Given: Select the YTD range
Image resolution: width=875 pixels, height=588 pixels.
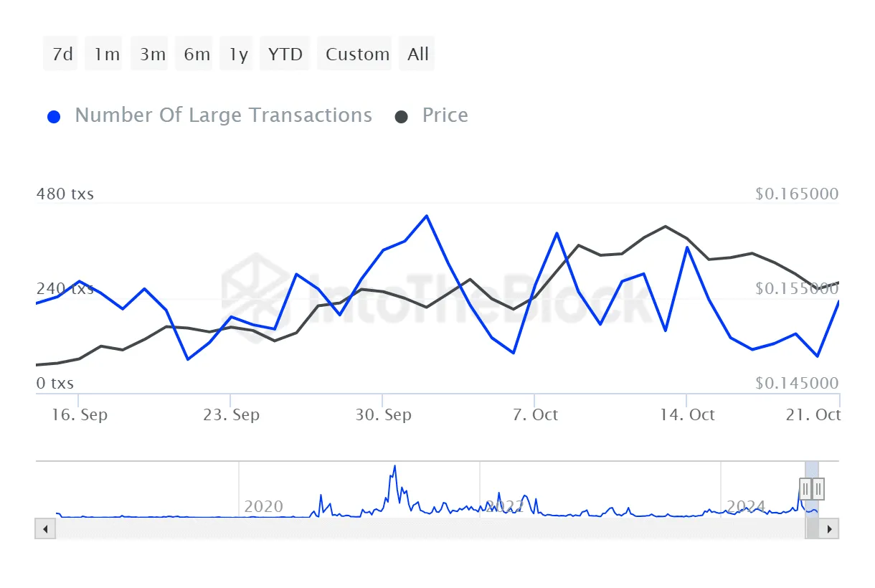Looking at the screenshot, I should click(x=284, y=52).
